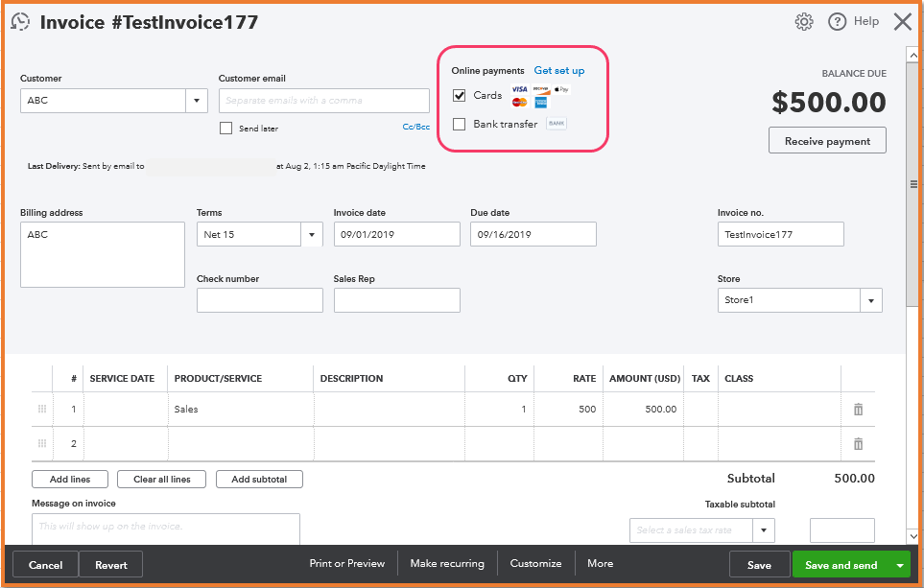Click the CLASS column header
This screenshot has width=924, height=588.
pos(739,379)
